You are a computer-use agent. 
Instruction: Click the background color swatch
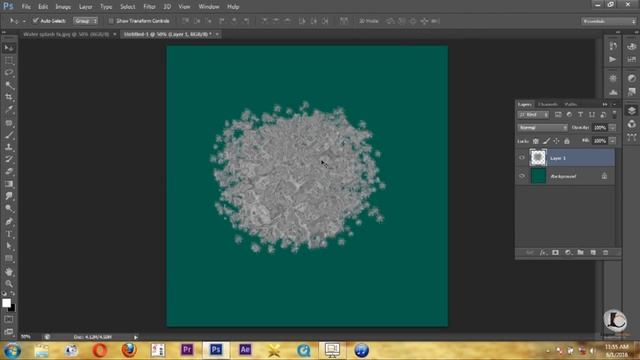pyautogui.click(x=12, y=308)
